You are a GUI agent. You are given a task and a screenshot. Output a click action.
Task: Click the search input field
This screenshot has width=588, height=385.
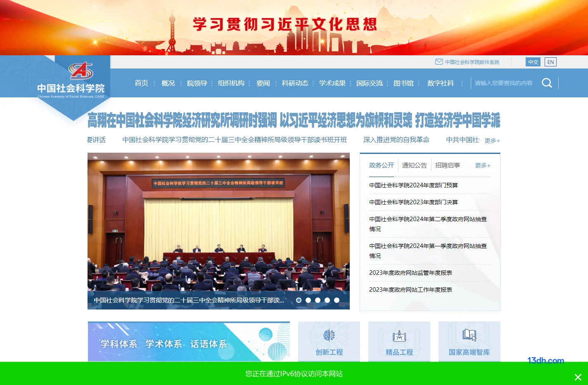(504, 83)
